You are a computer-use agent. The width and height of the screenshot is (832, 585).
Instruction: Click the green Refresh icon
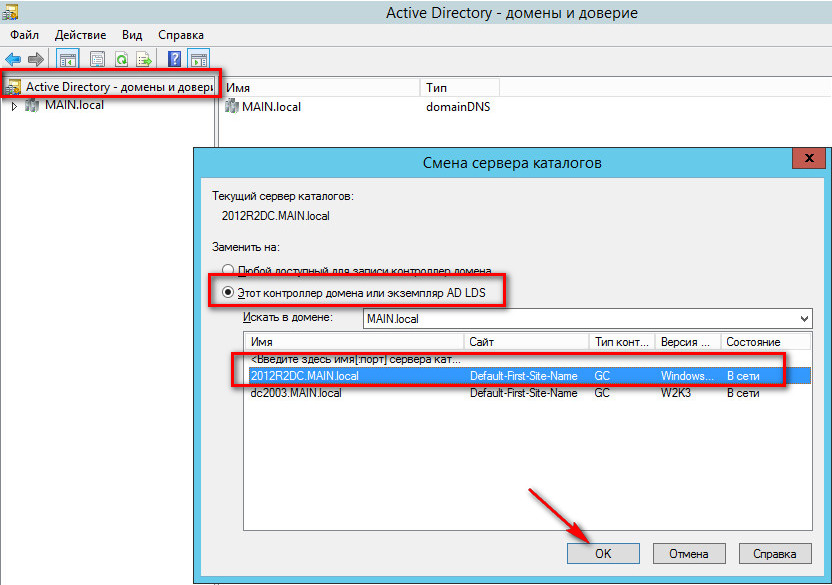pyautogui.click(x=122, y=59)
